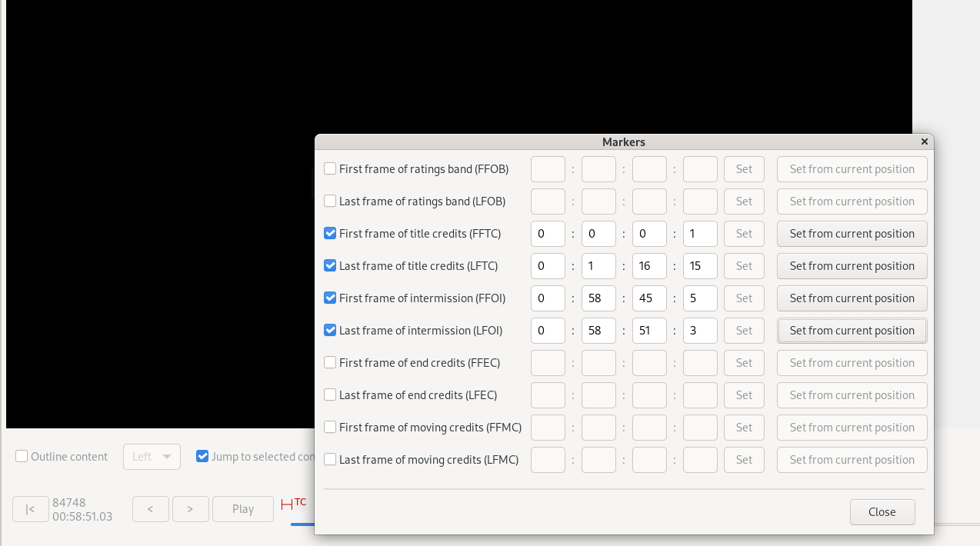Set FFOI from current position
980x546 pixels.
pyautogui.click(x=852, y=298)
